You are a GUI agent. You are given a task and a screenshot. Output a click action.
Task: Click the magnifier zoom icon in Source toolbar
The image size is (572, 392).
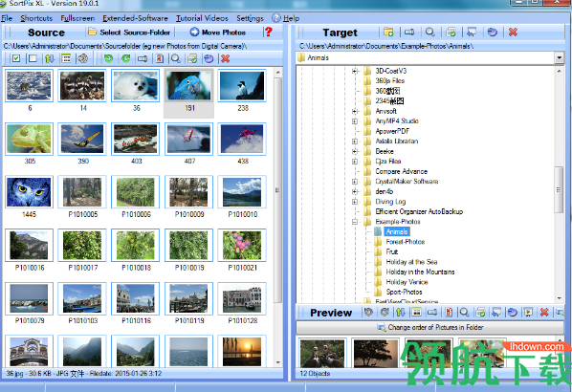tap(176, 58)
